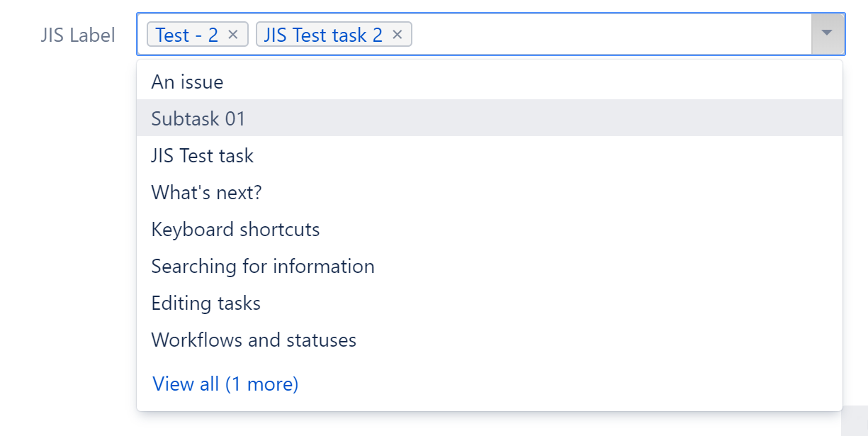Viewport: 868px width, 436px height.
Task: Choose the highlighted 'Subtask 01' option
Action: (198, 118)
